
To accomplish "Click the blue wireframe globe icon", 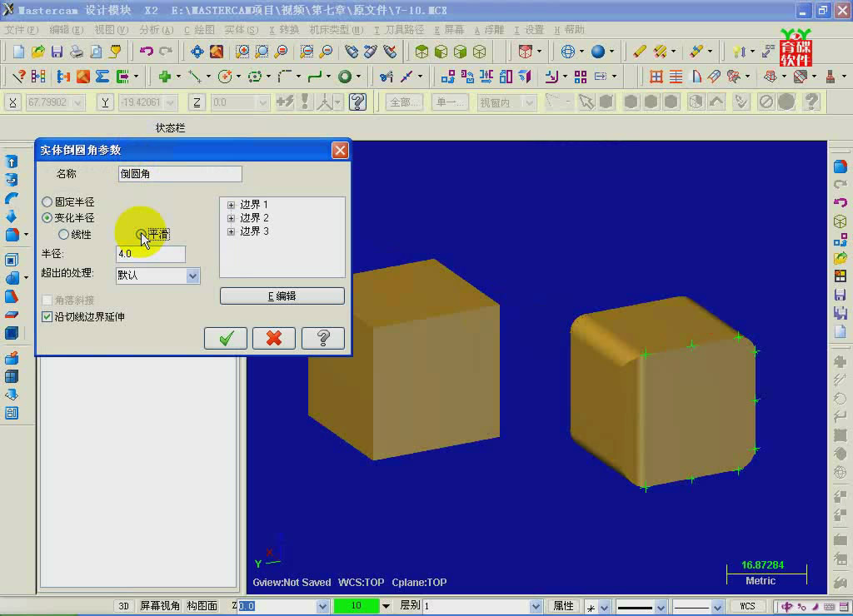I will pyautogui.click(x=568, y=52).
